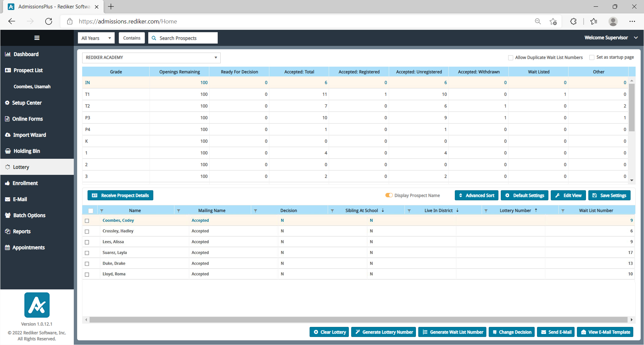The image size is (644, 345).
Task: Click the Import Wizard cloud icon
Action: point(8,135)
